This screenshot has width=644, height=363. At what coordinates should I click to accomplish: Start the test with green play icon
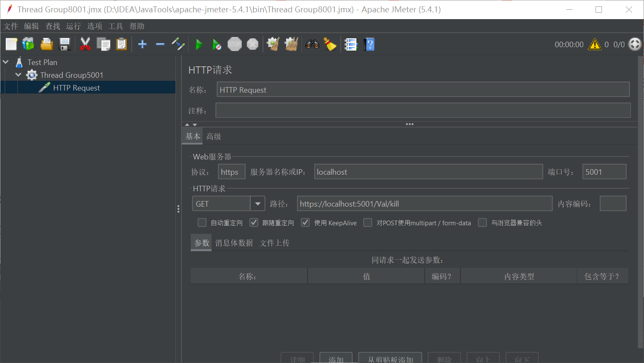[x=199, y=44]
